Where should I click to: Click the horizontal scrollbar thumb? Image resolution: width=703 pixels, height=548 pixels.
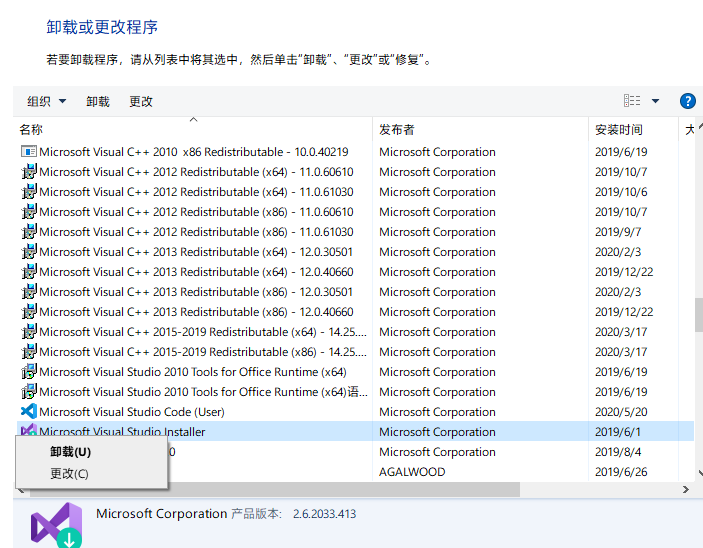(x=275, y=489)
